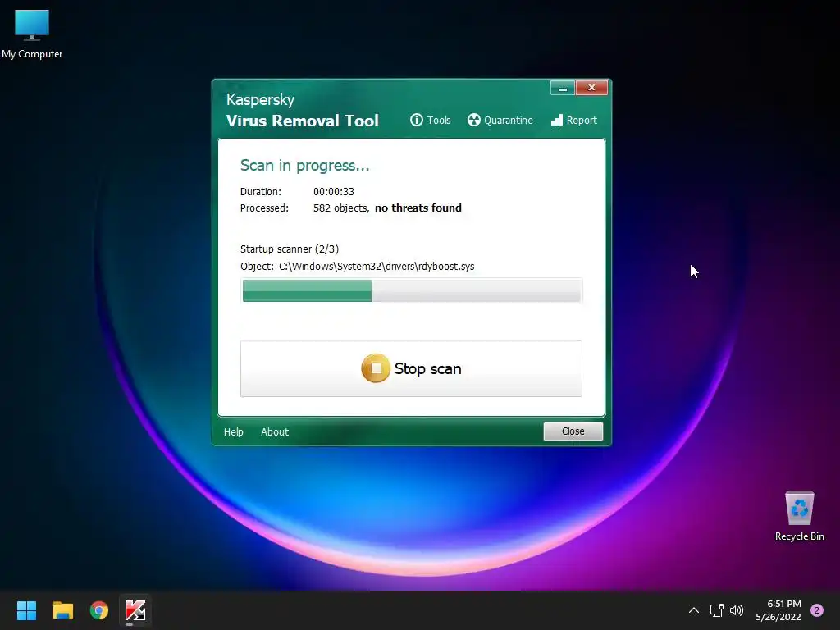The image size is (840, 630).
Task: Click the Tools info icon
Action: tap(416, 120)
